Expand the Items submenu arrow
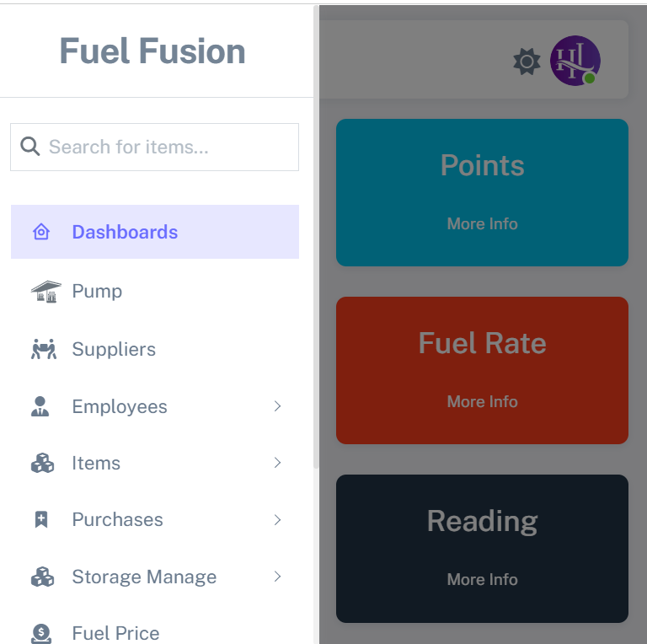647x644 pixels. 277,464
